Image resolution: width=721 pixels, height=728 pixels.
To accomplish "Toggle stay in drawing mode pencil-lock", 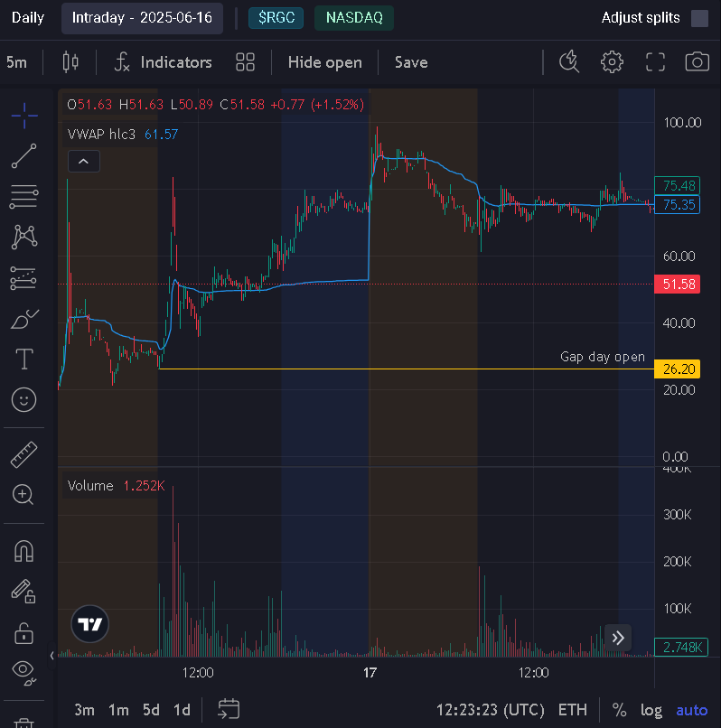I will pos(23,592).
